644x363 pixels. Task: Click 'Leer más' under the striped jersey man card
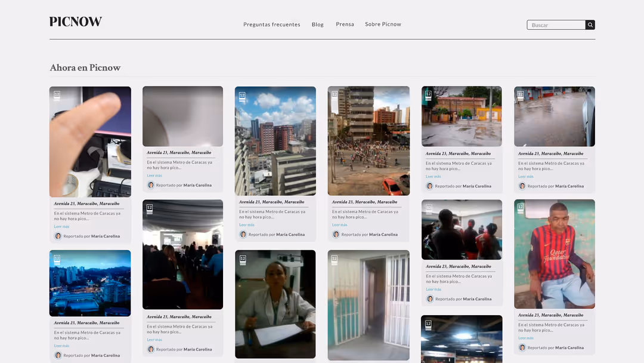(525, 338)
